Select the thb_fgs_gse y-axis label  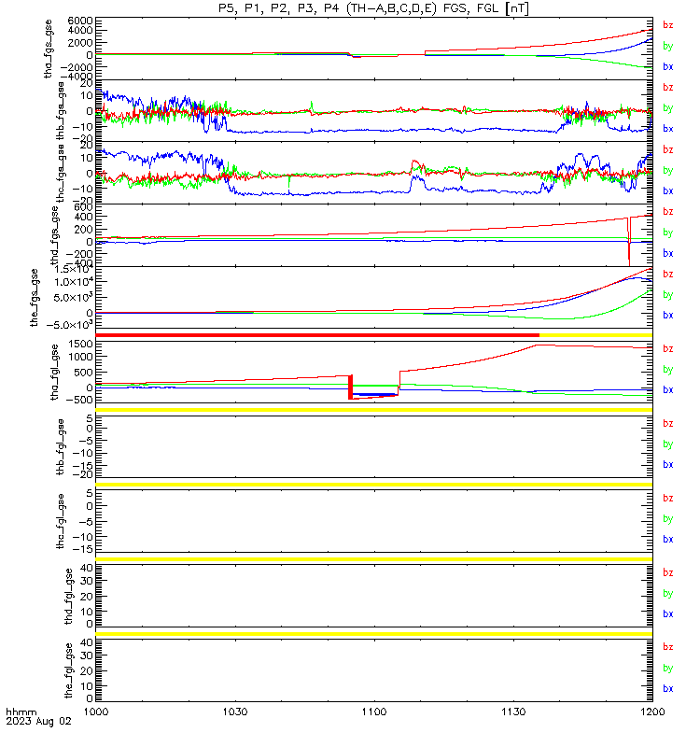61,111
